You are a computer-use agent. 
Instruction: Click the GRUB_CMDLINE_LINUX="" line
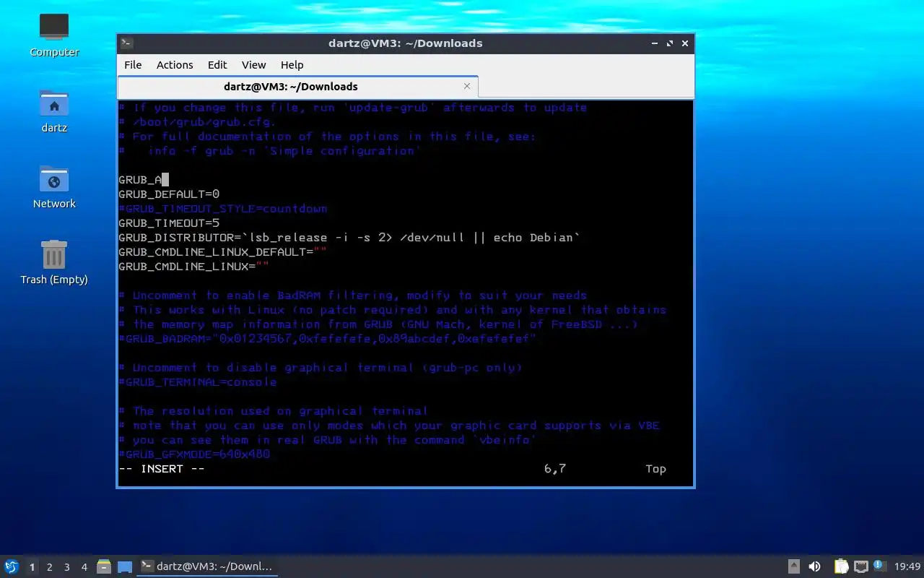(x=193, y=267)
